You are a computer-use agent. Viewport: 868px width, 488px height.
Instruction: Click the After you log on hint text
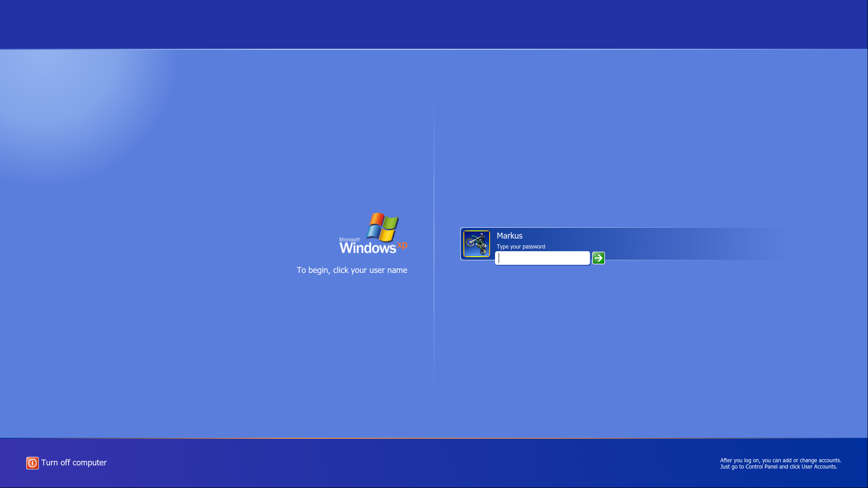[x=780, y=460]
